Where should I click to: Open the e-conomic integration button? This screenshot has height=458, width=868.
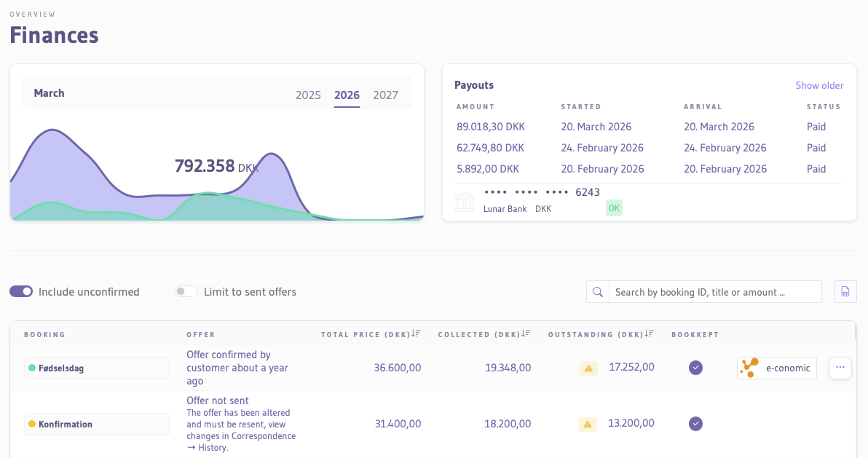(x=776, y=368)
